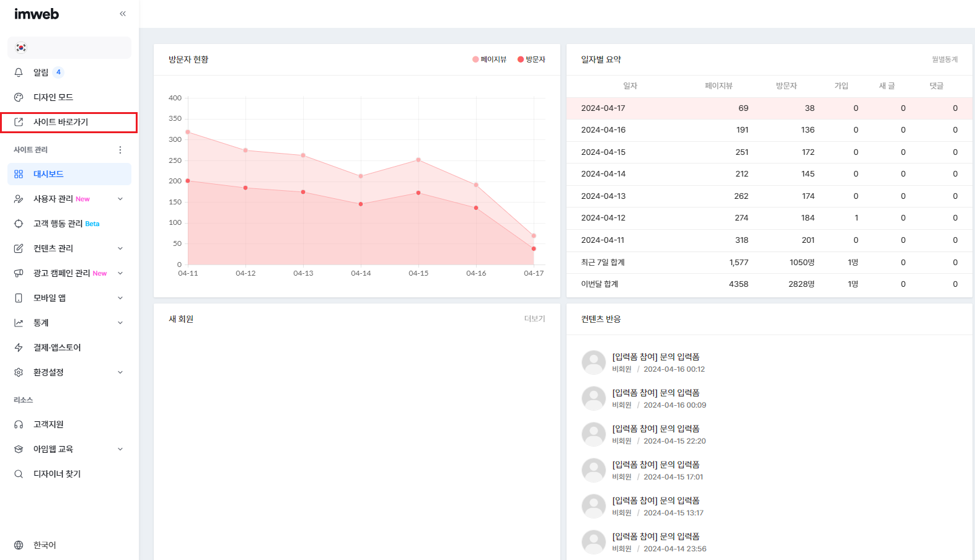
Task: Click the 04-15 pageview data point on chart
Action: tap(418, 160)
